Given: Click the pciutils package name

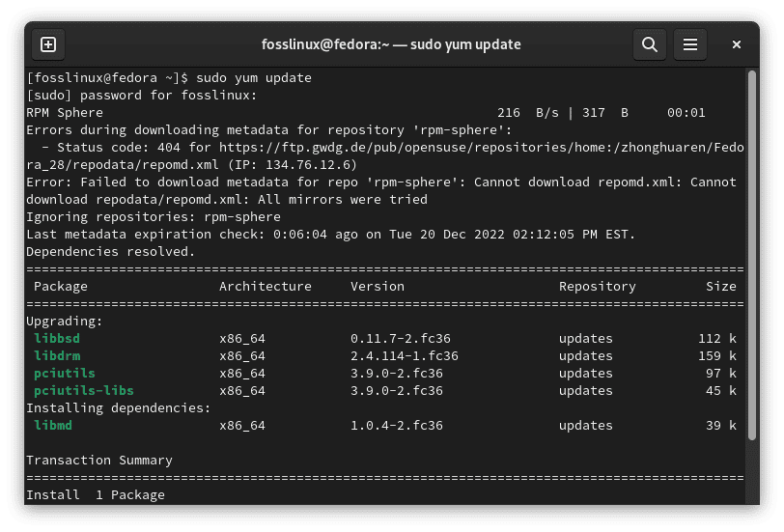Looking at the screenshot, I should pos(65,374).
